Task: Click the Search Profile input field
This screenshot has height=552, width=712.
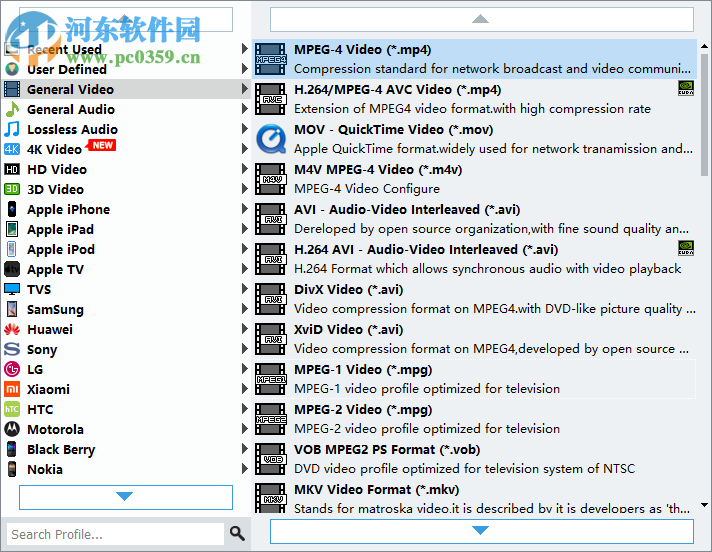Action: [116, 534]
